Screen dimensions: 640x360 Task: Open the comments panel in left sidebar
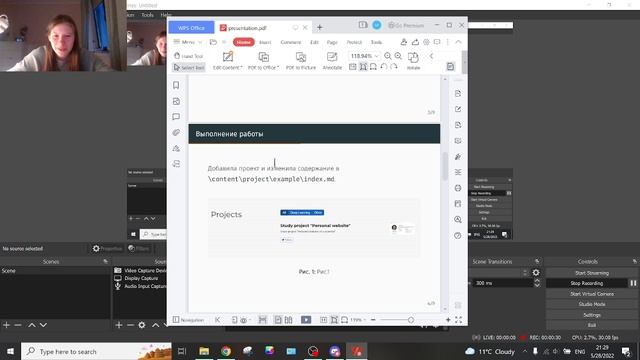coord(176,117)
